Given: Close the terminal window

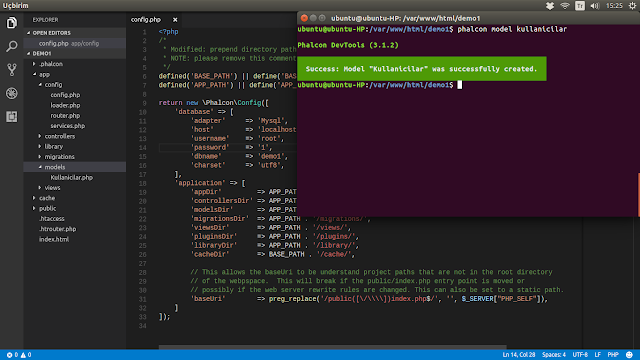Looking at the screenshot, I should (x=304, y=18).
